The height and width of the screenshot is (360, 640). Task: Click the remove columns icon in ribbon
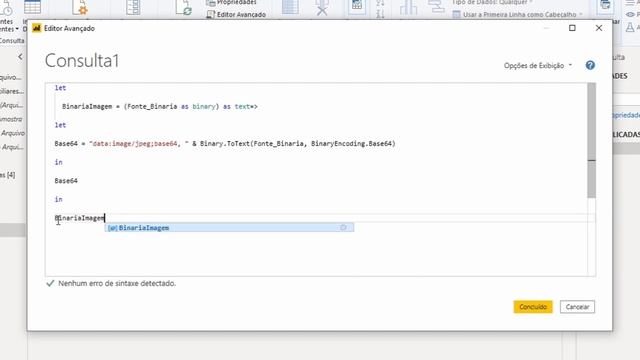click(322, 7)
